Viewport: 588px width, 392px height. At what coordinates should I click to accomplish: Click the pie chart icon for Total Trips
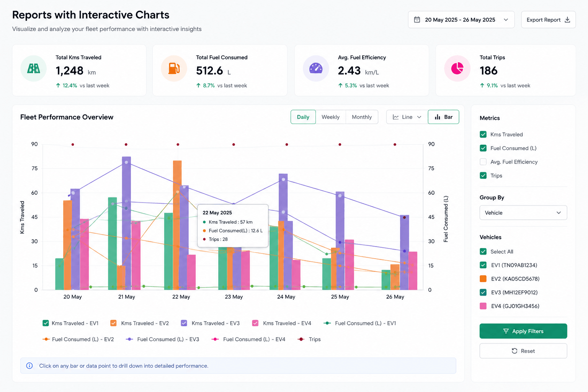tap(457, 69)
